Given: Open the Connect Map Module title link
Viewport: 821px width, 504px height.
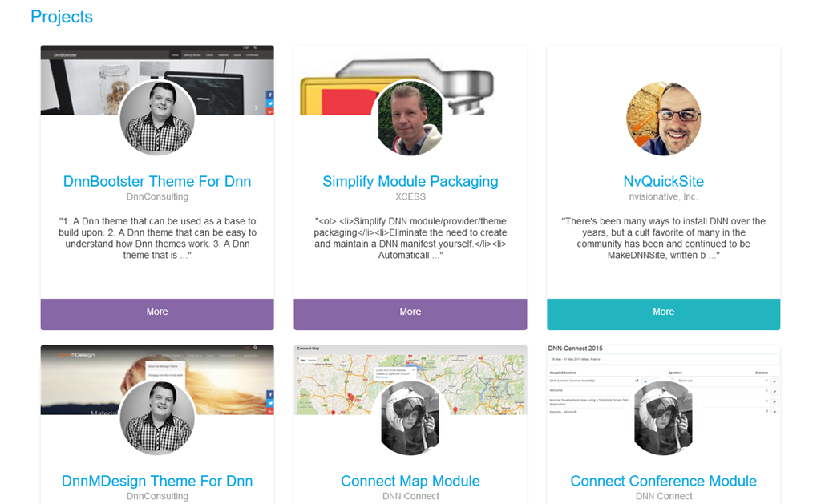Looking at the screenshot, I should [410, 481].
